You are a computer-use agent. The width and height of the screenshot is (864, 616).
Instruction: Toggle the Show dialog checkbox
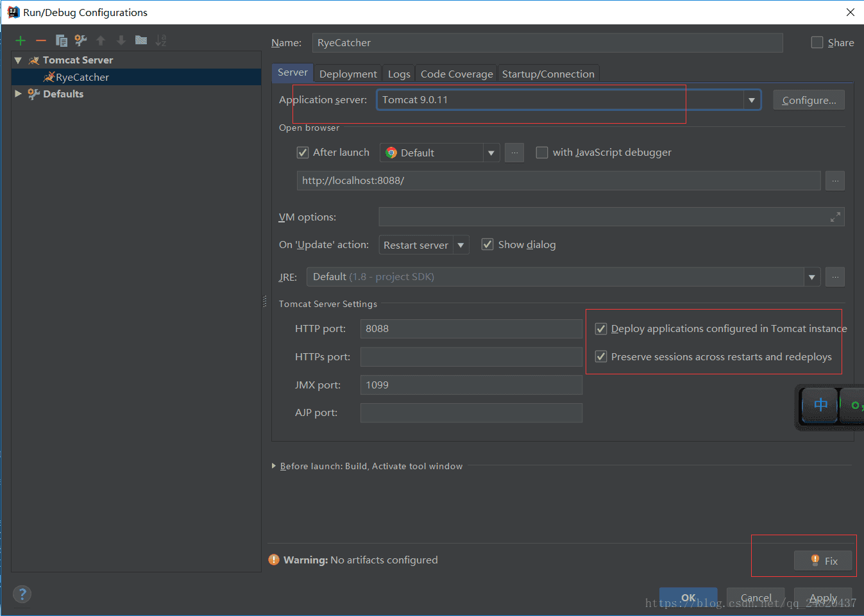tap(487, 244)
